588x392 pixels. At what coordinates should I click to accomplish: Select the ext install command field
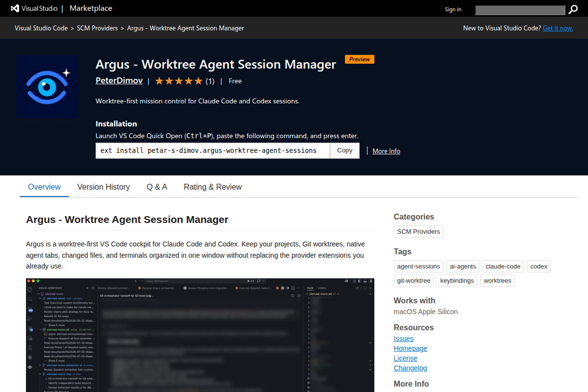[213, 150]
